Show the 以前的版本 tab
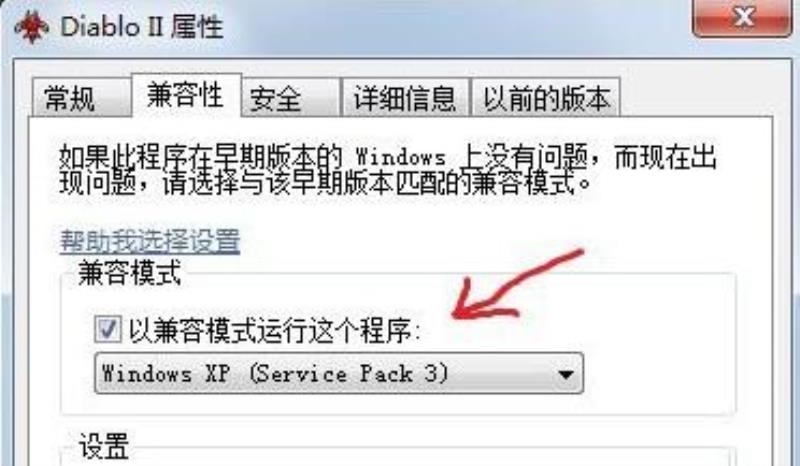 [546, 97]
